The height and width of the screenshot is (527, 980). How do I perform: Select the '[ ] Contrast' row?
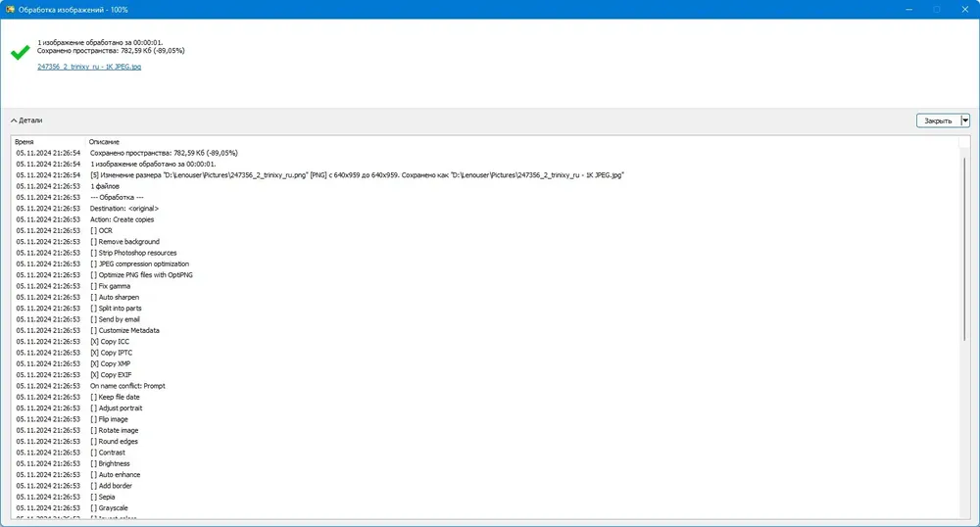click(485, 453)
